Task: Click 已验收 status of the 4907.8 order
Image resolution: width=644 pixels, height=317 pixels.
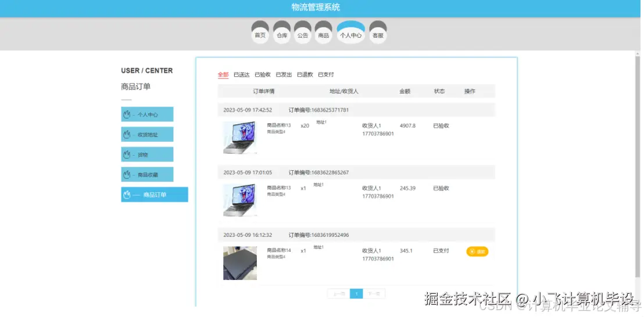Action: tap(441, 125)
